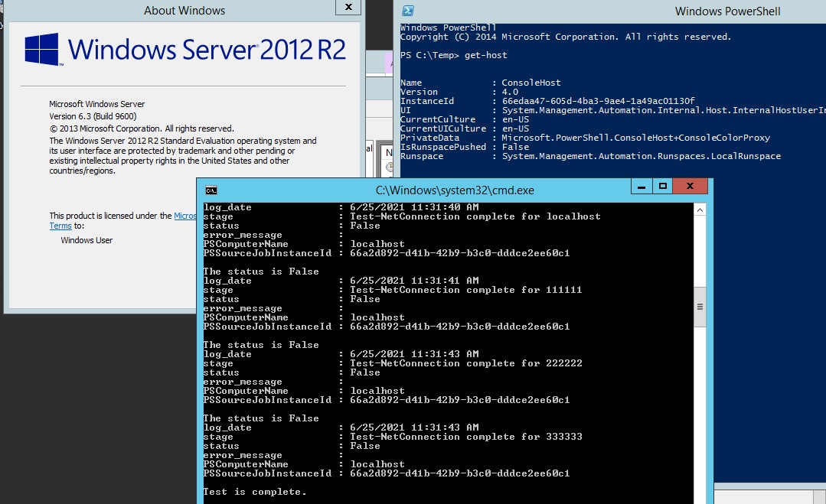826x504 pixels.
Task: Click the "Test is complete." line
Action: click(x=255, y=491)
